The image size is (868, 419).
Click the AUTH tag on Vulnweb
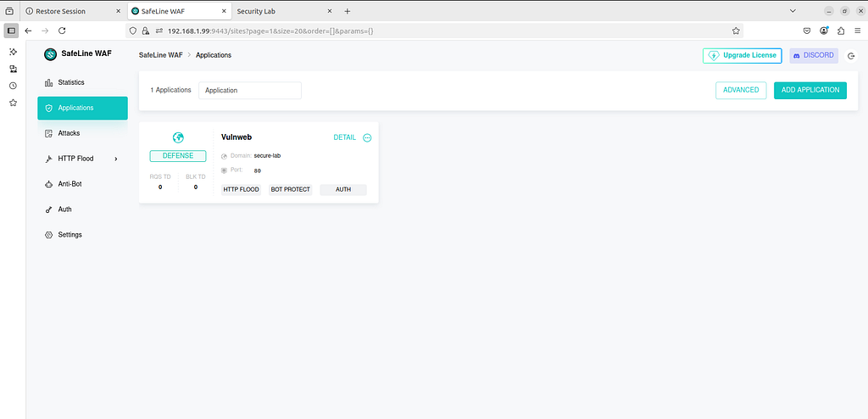tap(343, 189)
